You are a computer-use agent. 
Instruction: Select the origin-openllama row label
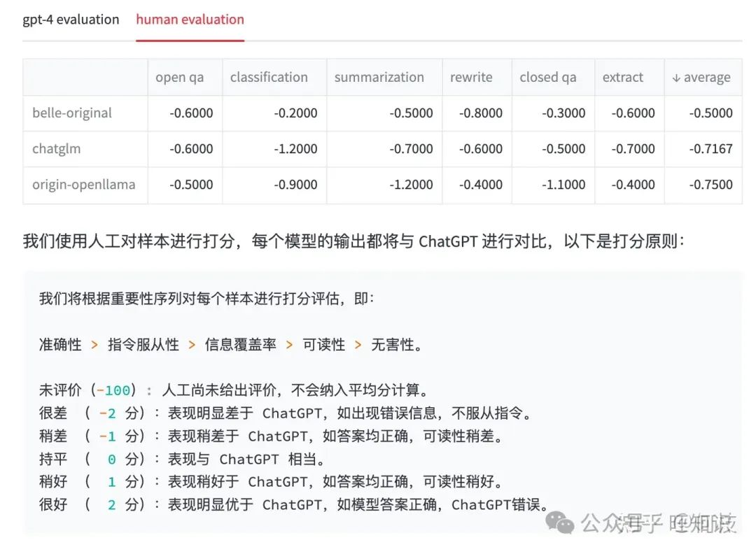(84, 185)
